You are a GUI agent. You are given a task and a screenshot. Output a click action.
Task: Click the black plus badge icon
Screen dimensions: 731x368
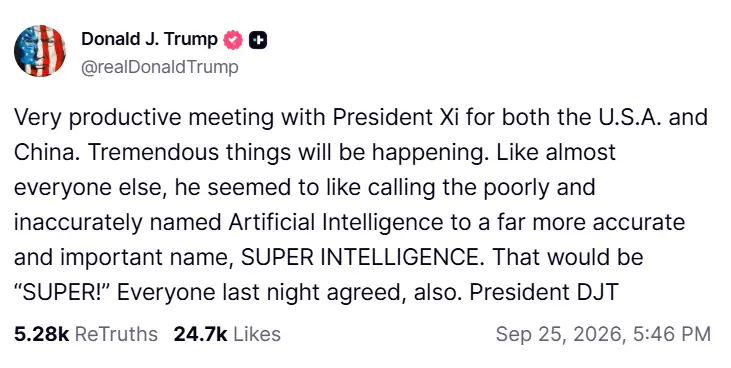point(258,41)
